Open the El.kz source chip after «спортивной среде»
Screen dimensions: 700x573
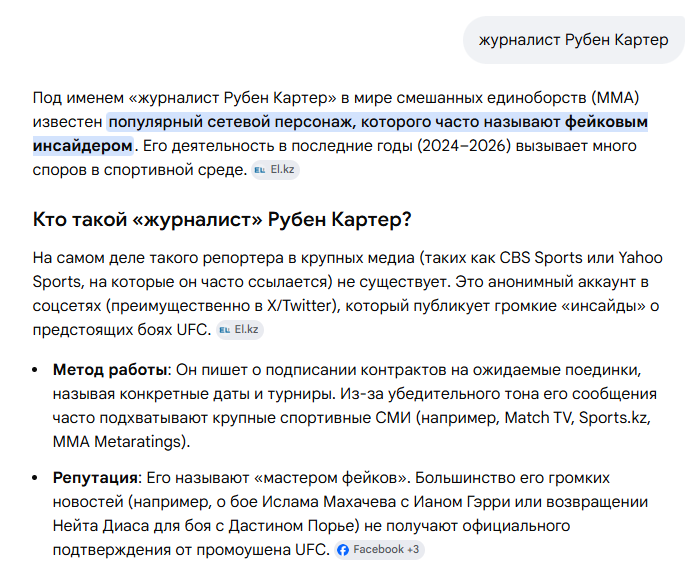[275, 170]
